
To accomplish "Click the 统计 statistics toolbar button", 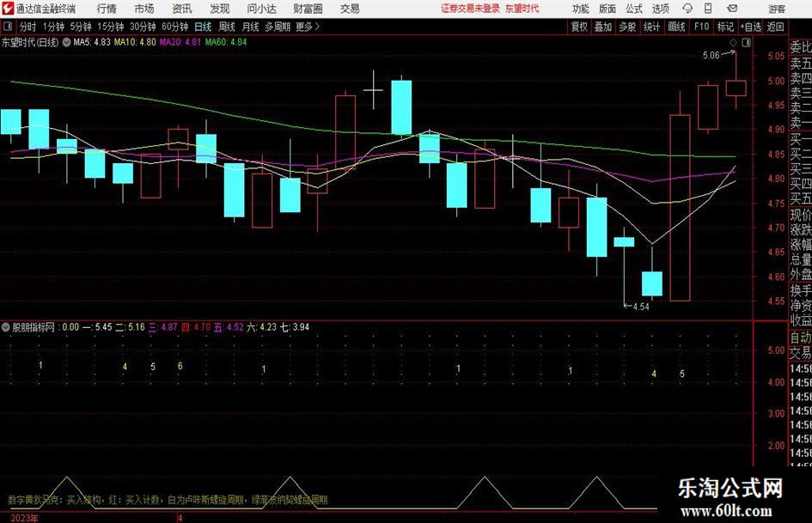I will point(651,27).
